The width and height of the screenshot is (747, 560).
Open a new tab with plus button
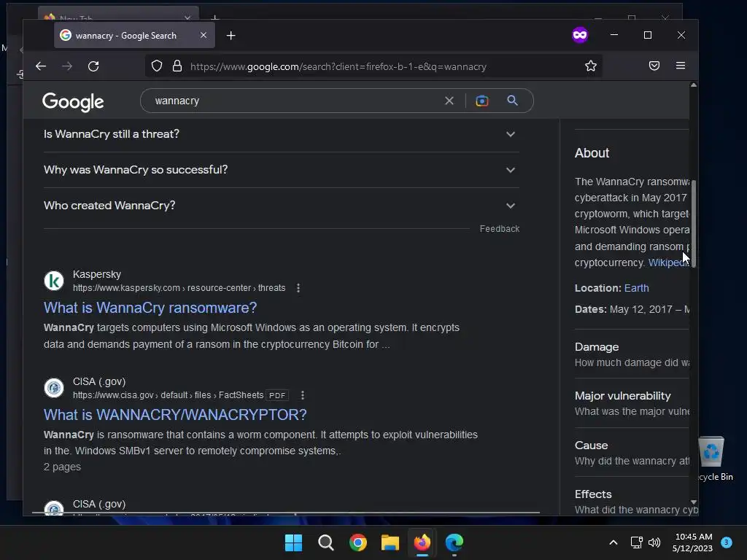click(231, 36)
